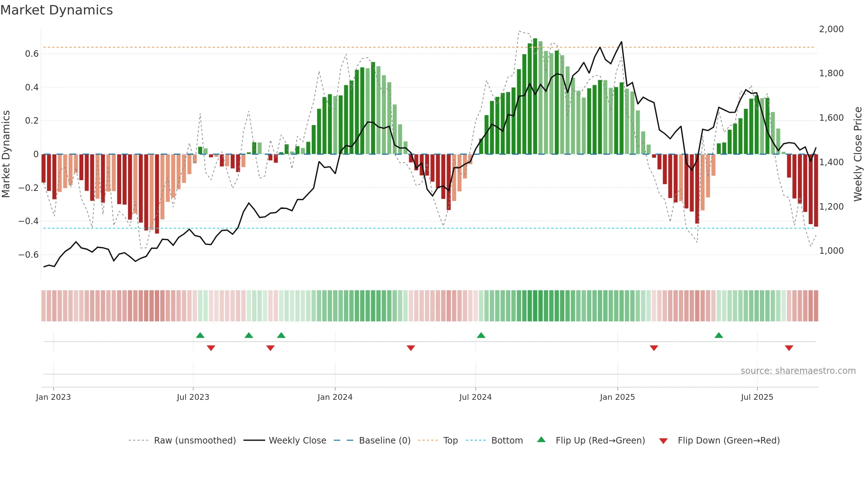868x488 pixels.
Task: Click the 'Jan 2025' x-axis label
Action: tap(618, 397)
